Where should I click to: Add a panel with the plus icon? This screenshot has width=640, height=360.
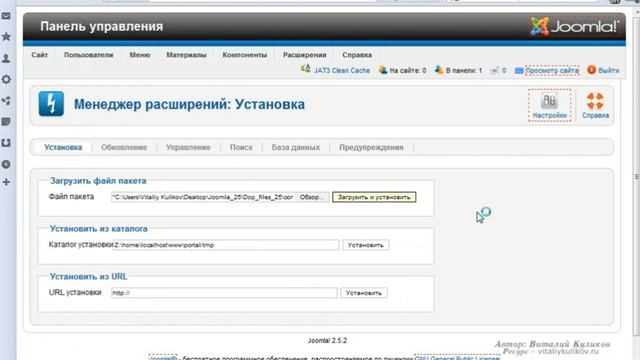point(6,182)
